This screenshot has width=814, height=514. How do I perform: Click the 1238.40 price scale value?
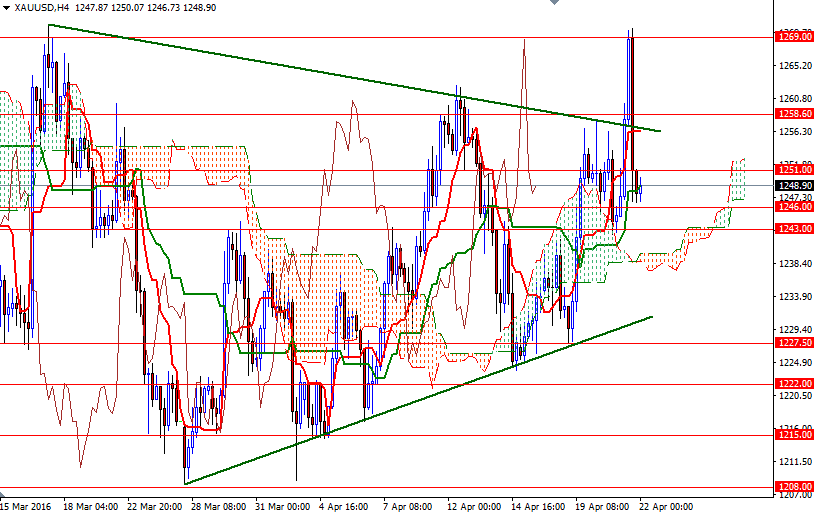point(795,264)
